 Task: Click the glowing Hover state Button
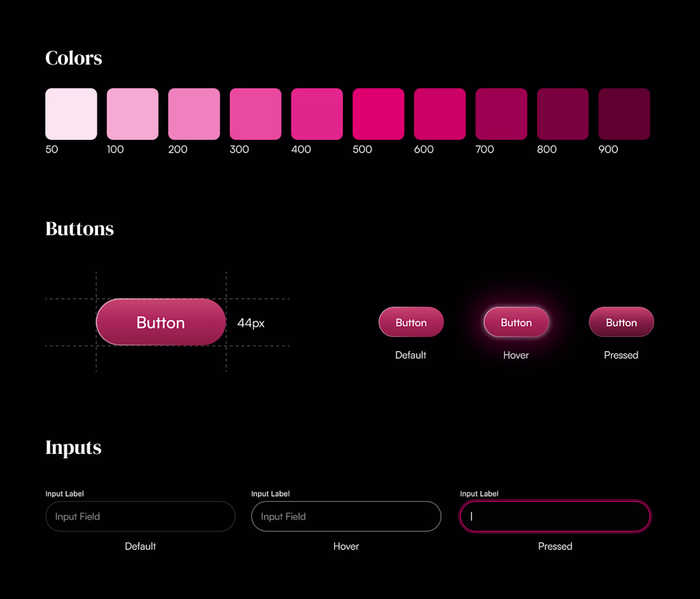pos(516,322)
